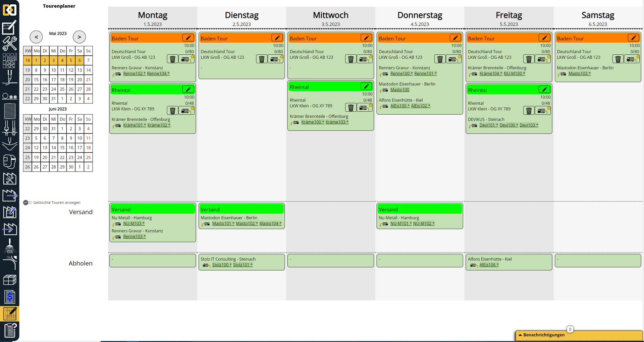This screenshot has height=342, width=644.
Task: Click the trash icon on Samstag's Baden Tour
Action: (x=618, y=59)
